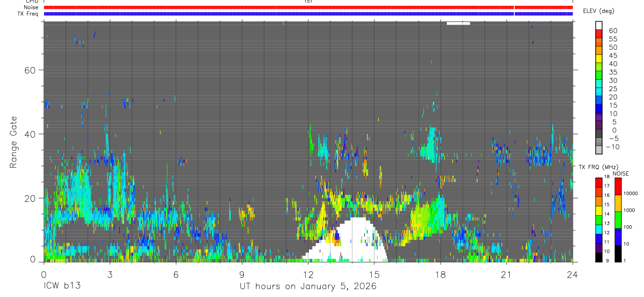Click the 'TX Freq' row label
The image size is (644, 297).
tap(28, 14)
